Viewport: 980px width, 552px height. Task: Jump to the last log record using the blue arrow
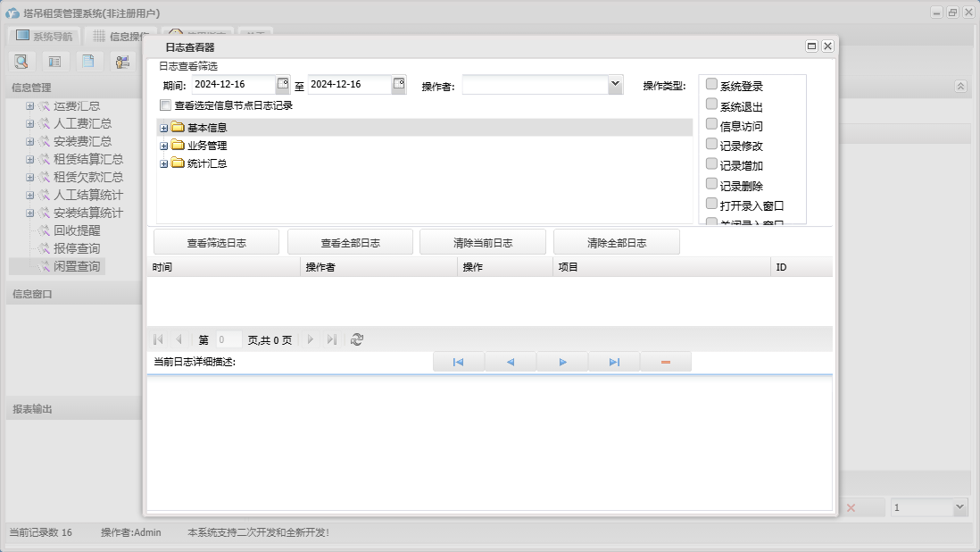point(614,362)
